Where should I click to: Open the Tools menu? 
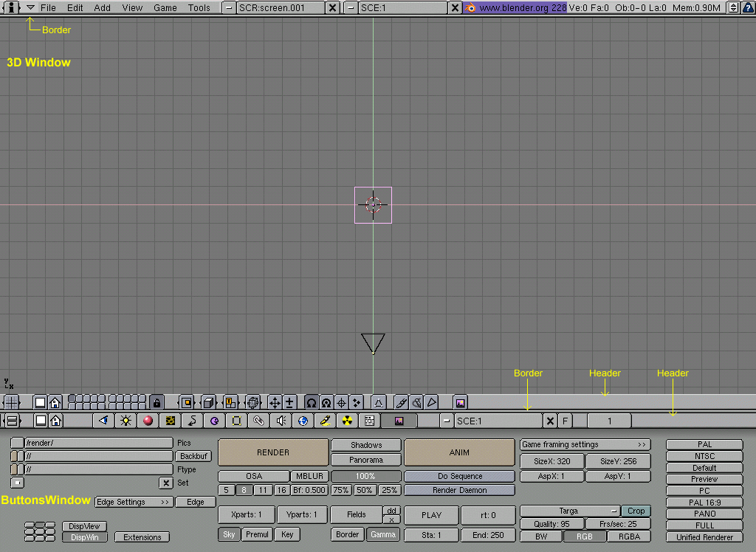pyautogui.click(x=199, y=7)
